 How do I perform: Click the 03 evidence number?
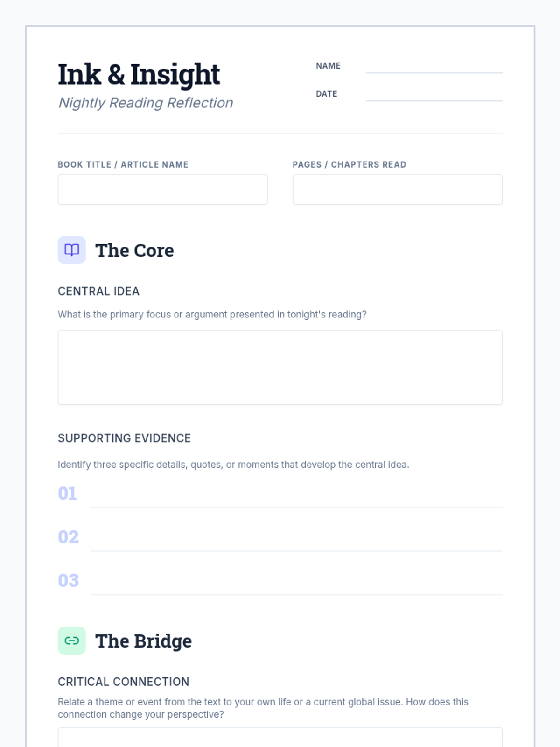(x=68, y=580)
